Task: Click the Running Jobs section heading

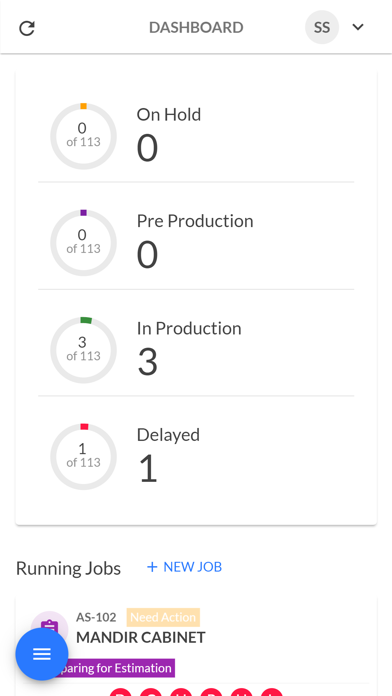Action: pos(68,568)
